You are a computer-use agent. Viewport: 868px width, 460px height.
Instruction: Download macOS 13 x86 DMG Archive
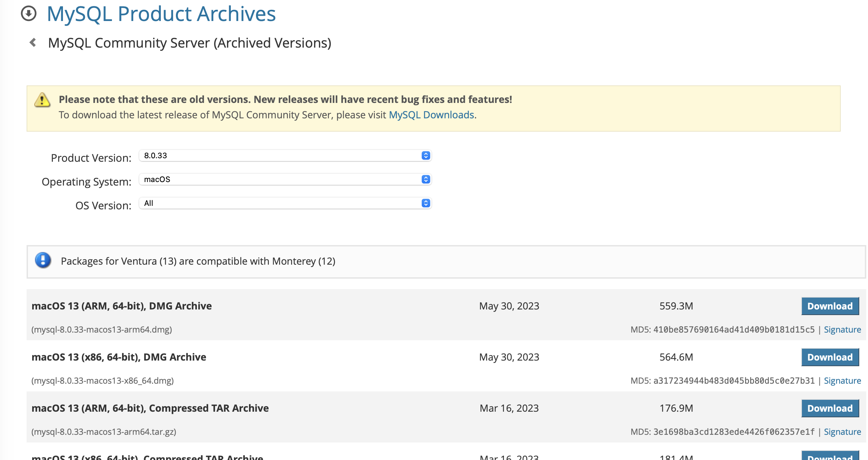pos(830,357)
